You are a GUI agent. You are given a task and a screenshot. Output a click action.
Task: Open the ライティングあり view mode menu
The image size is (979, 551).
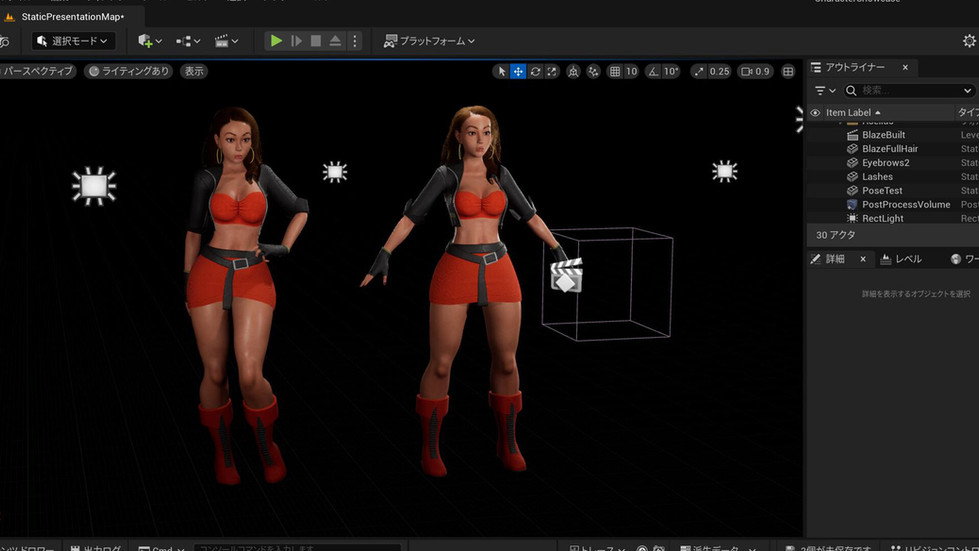(x=129, y=71)
